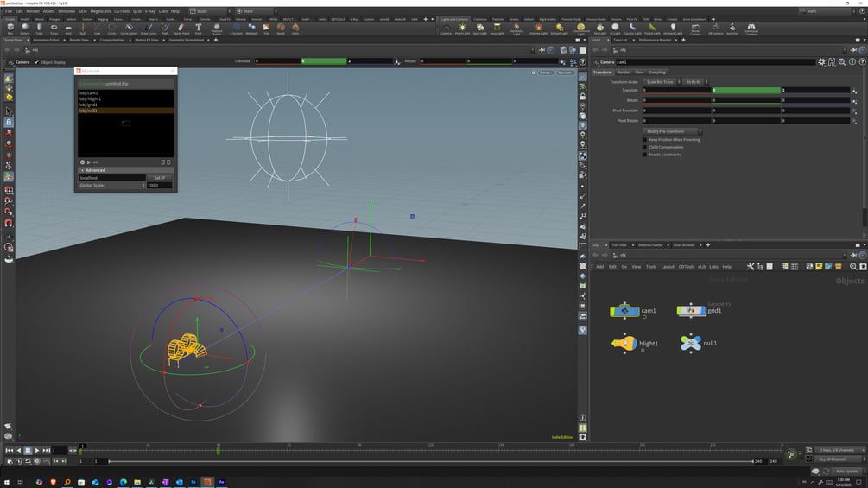Create a Camera from Lights shelf
This screenshot has width=868, height=488.
(447, 29)
